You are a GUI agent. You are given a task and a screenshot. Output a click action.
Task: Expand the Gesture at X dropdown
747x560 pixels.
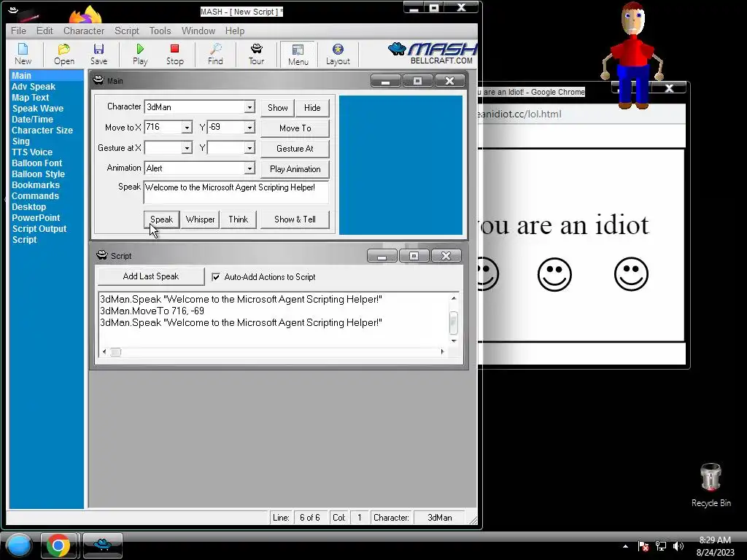187,148
